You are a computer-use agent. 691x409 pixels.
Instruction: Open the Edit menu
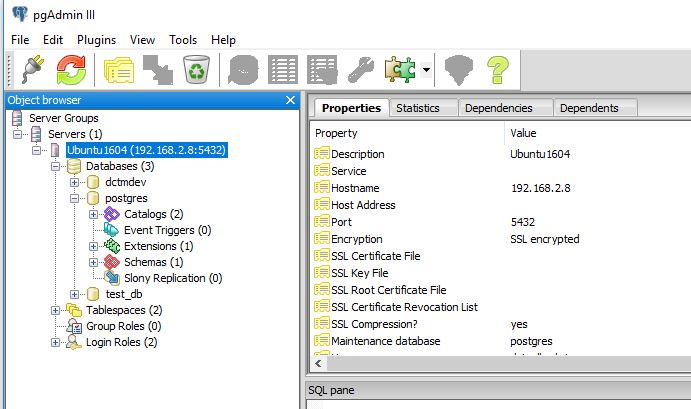pos(53,40)
